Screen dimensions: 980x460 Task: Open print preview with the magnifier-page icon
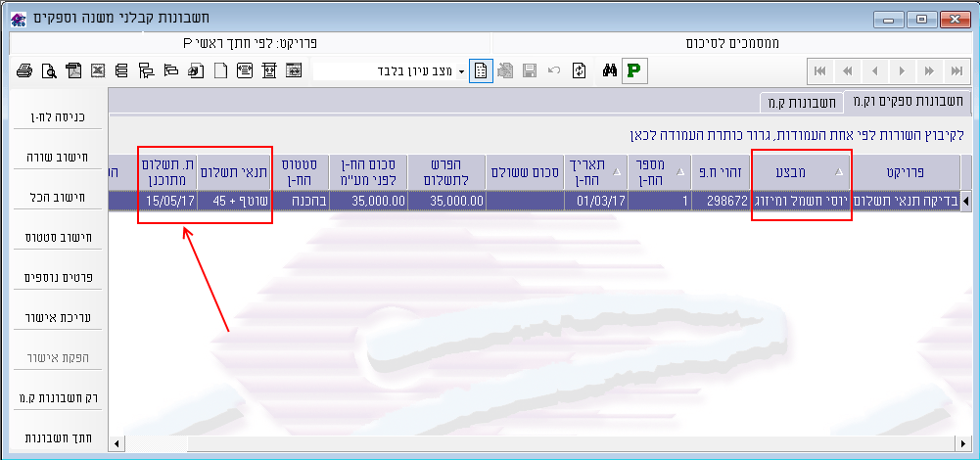point(49,70)
